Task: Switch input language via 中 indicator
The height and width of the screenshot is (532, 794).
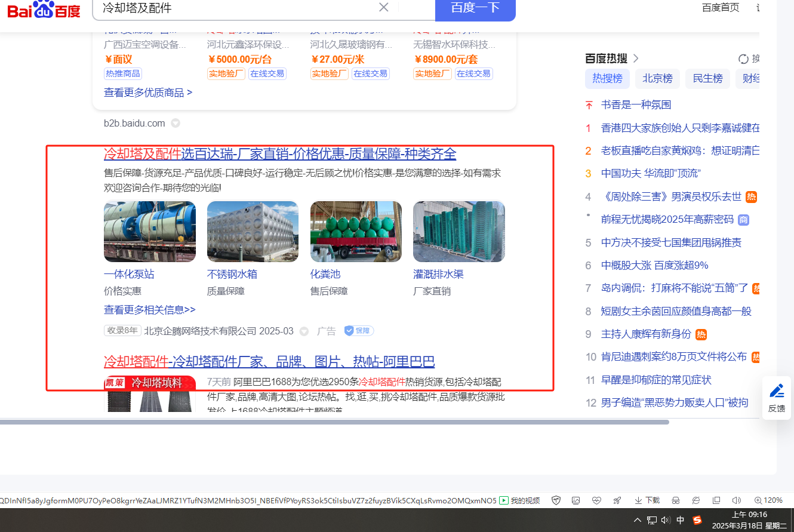Action: coord(681,520)
